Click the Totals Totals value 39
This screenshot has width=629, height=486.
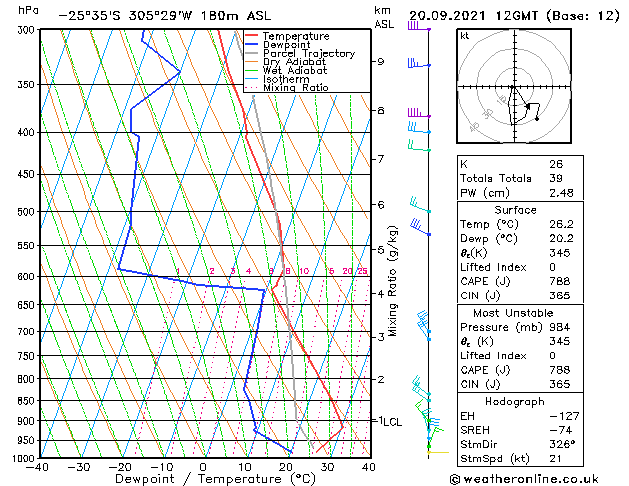(x=556, y=178)
